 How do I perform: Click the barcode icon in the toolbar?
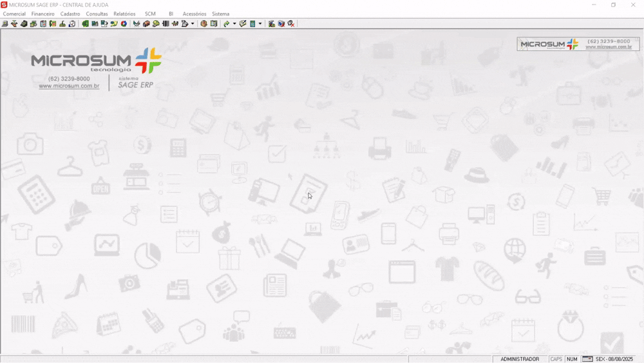(x=166, y=24)
